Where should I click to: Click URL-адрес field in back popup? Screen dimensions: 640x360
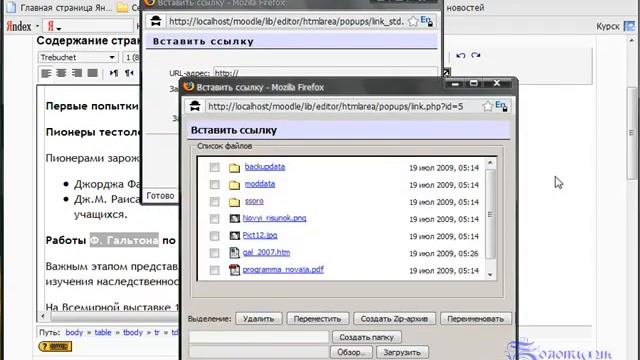325,73
